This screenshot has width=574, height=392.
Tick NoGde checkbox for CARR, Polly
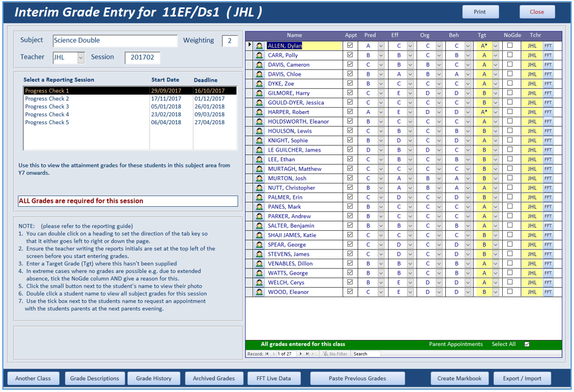pyautogui.click(x=510, y=55)
